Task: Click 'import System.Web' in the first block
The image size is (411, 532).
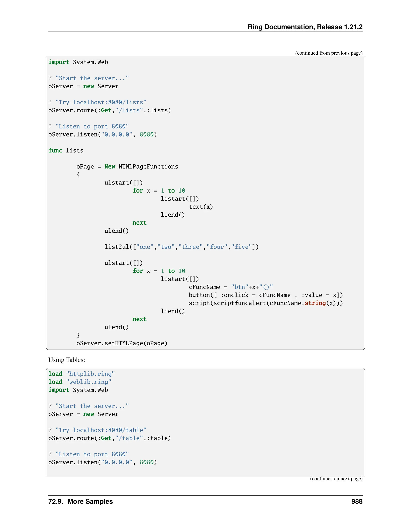Action: [78, 62]
